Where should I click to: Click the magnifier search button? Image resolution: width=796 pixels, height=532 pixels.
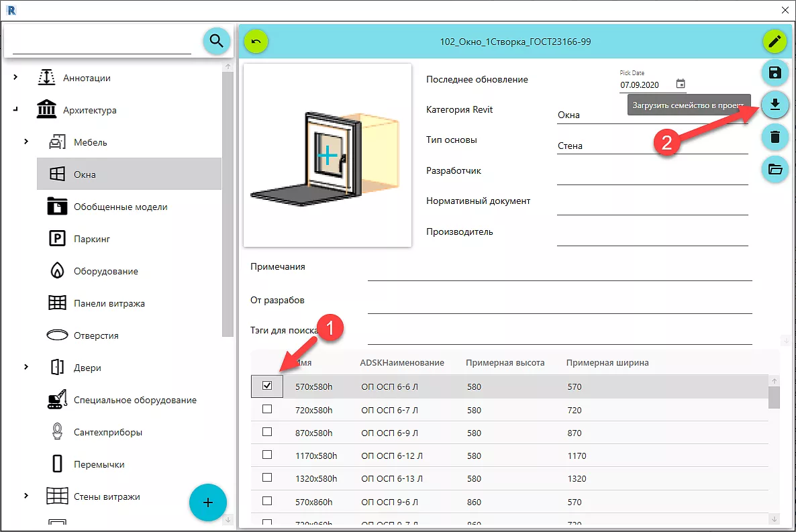pos(216,41)
